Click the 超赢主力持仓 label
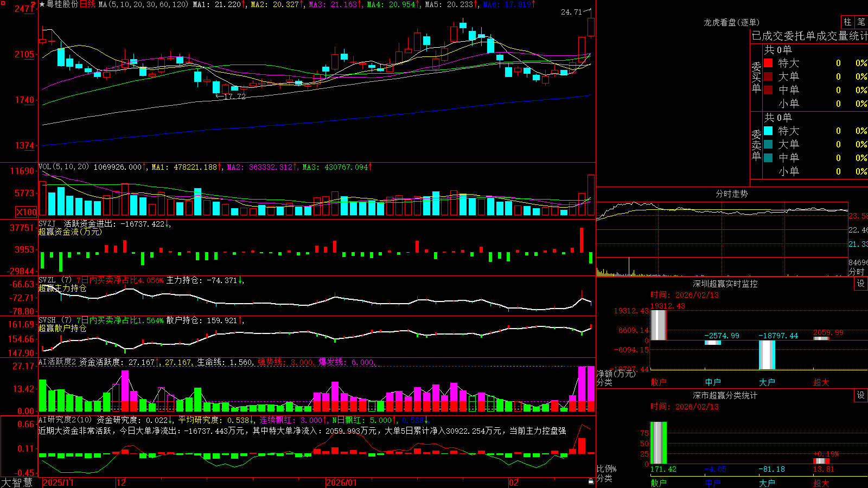The image size is (868, 488). pyautogui.click(x=62, y=288)
